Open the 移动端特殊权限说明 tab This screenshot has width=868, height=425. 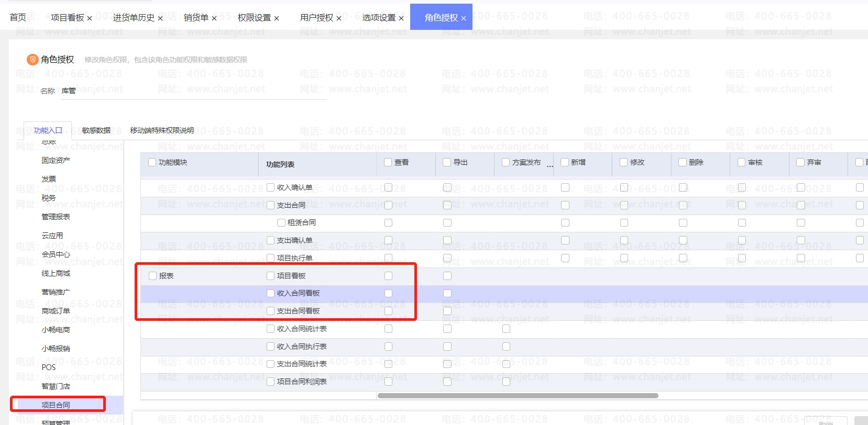point(162,130)
